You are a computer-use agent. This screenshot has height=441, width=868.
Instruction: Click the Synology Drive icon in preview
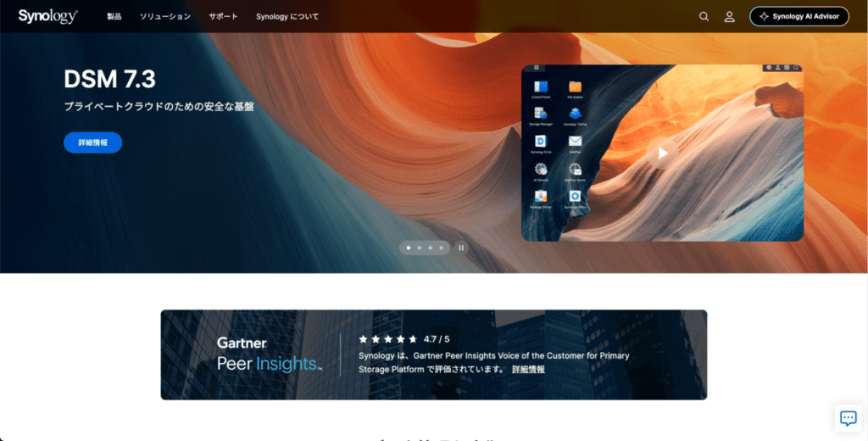tap(540, 141)
